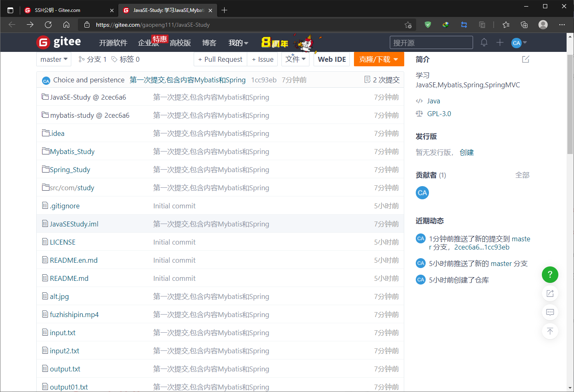Click the browser address bar

tap(247, 25)
